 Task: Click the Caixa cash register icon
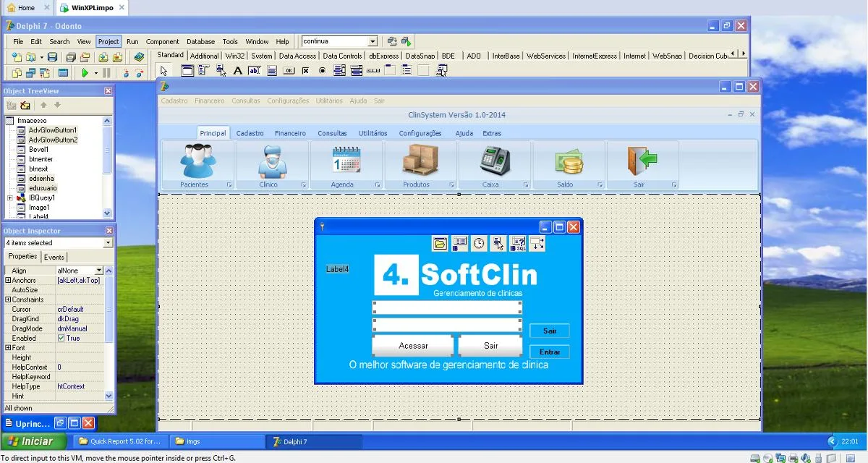tap(495, 160)
